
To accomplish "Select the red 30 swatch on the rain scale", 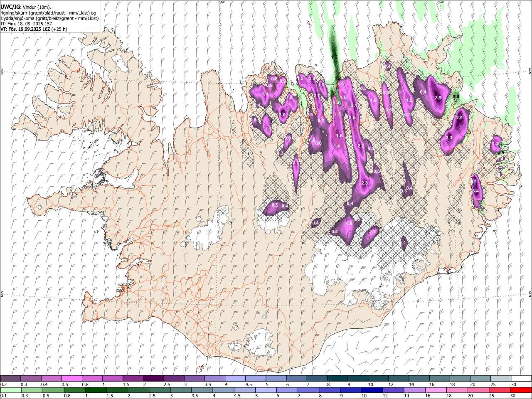I will click(x=520, y=390).
